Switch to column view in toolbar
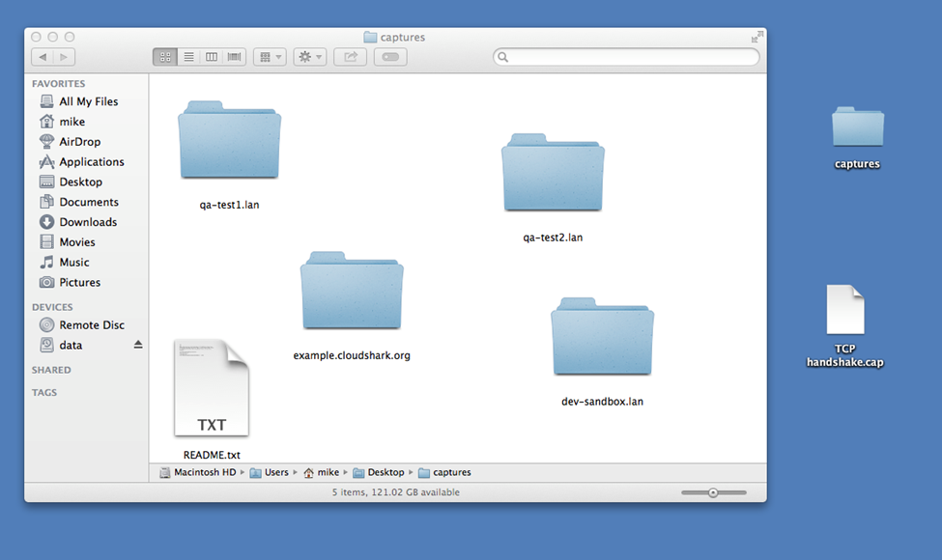The height and width of the screenshot is (560, 942). [212, 57]
